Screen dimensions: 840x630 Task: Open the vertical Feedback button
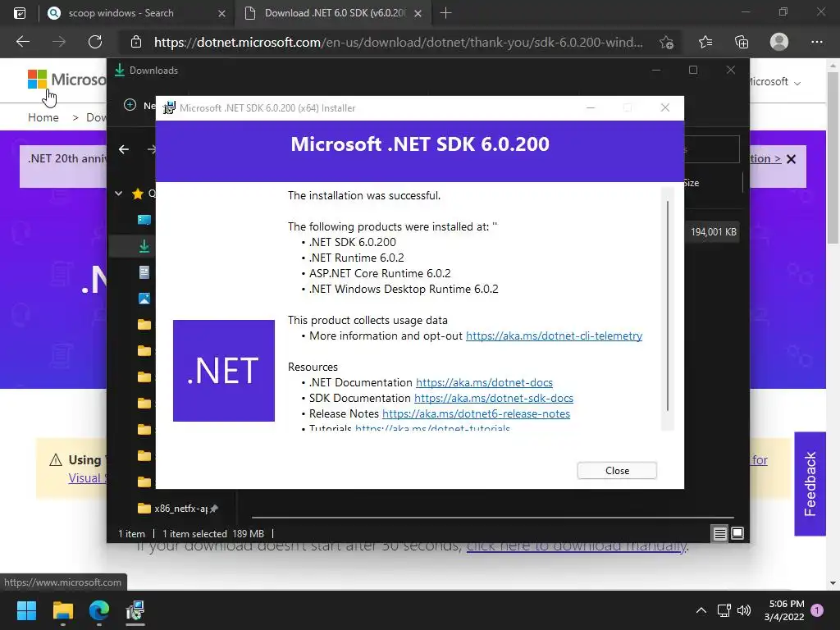pyautogui.click(x=810, y=484)
